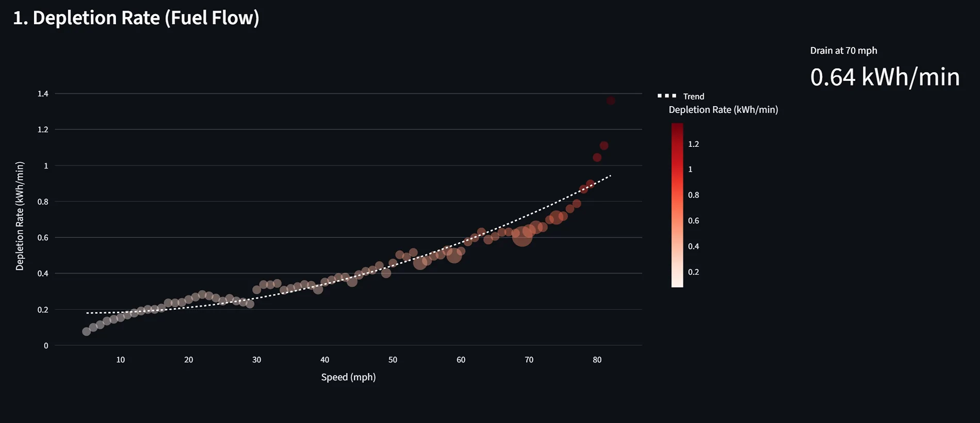Click the 0.64 kWh/min metric value
Image resolution: width=980 pixels, height=423 pixels.
[x=885, y=77]
